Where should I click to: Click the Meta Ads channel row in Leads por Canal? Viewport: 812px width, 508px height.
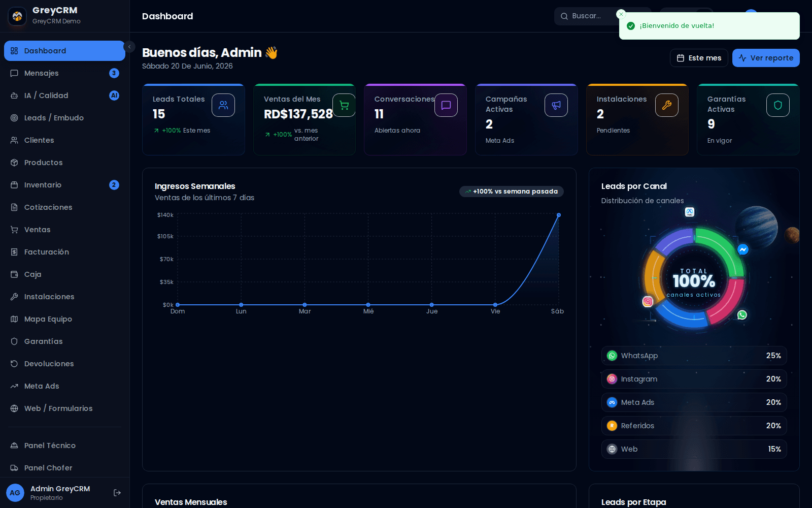click(694, 402)
